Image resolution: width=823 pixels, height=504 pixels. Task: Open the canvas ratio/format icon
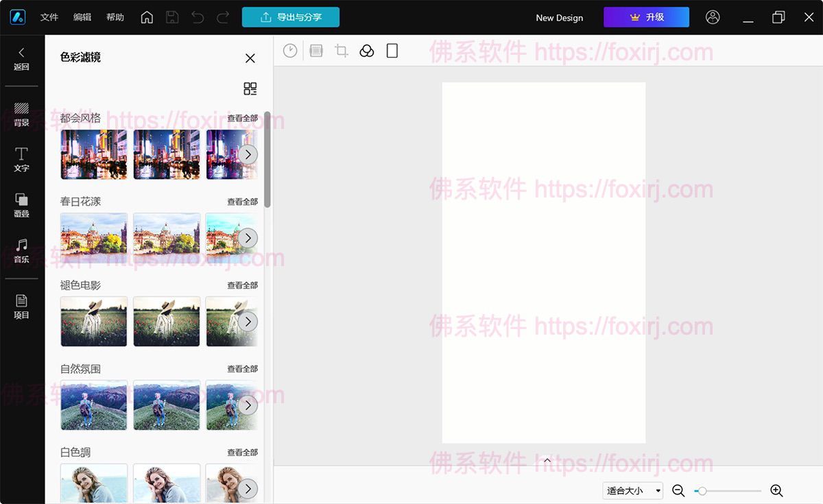[392, 50]
